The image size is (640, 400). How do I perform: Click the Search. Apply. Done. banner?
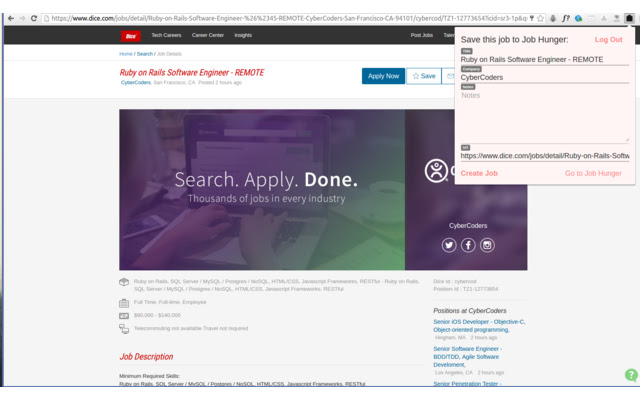coord(262,189)
